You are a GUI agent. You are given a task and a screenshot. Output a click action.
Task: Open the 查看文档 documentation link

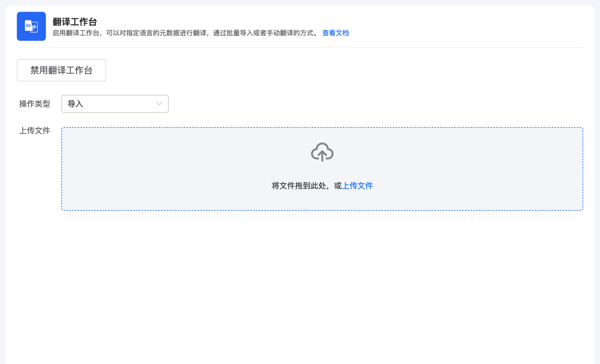(335, 33)
